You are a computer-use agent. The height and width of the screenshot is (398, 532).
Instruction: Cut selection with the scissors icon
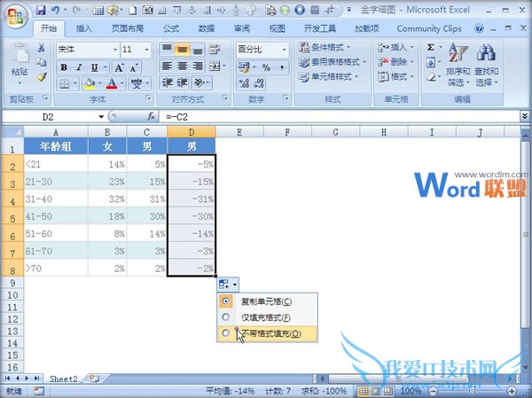pyautogui.click(x=42, y=47)
